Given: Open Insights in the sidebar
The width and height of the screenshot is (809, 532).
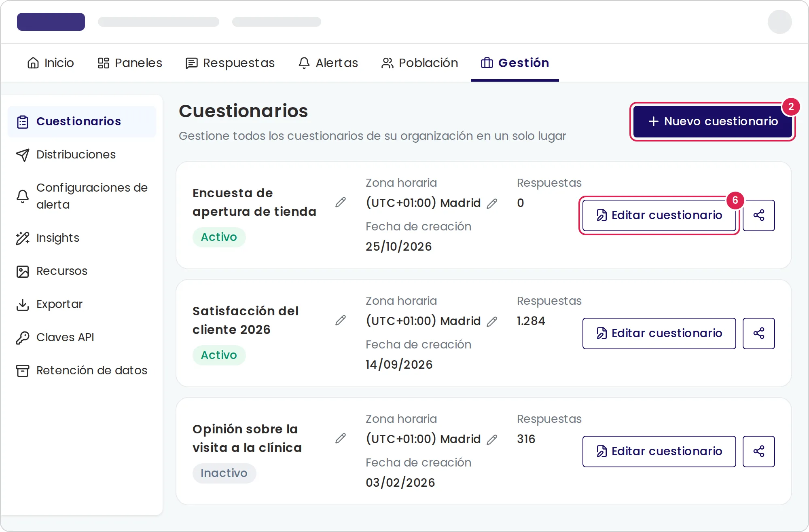Looking at the screenshot, I should click(82, 238).
